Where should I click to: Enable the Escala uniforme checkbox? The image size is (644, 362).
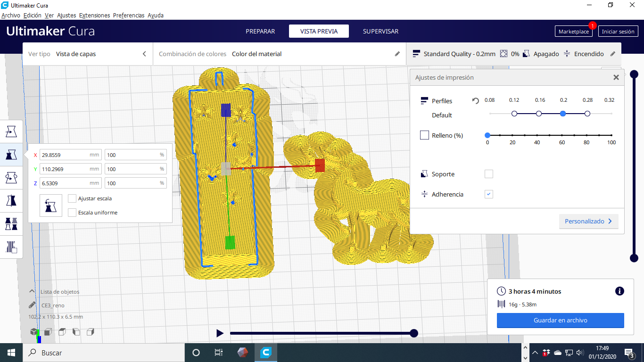click(x=72, y=213)
